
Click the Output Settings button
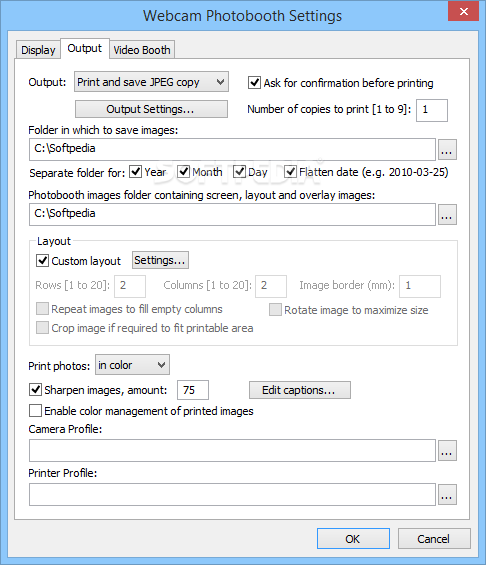coord(151,109)
